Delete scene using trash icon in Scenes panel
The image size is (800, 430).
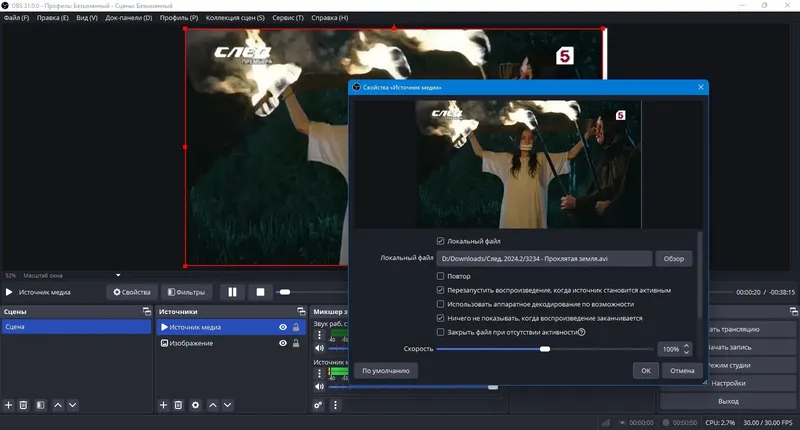pyautogui.click(x=23, y=405)
